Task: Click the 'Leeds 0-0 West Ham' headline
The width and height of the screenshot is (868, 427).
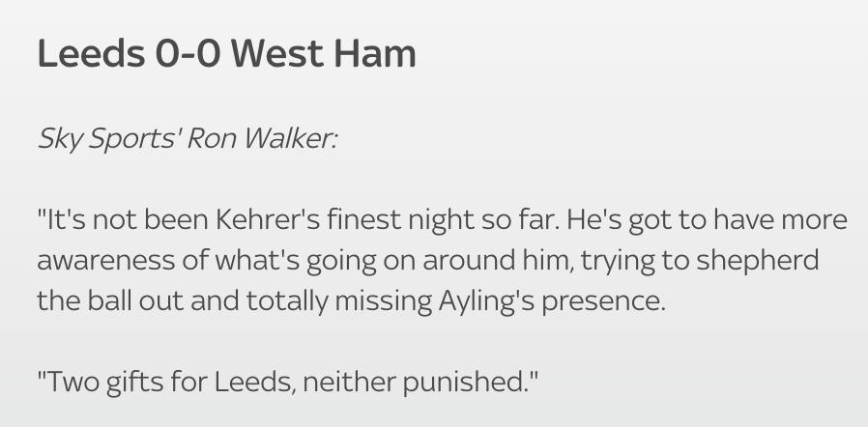Action: (x=226, y=54)
